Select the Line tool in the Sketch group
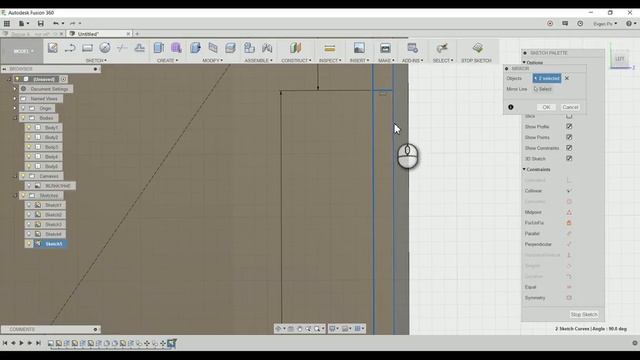Image resolution: width=640 pixels, height=360 pixels. 70,48
